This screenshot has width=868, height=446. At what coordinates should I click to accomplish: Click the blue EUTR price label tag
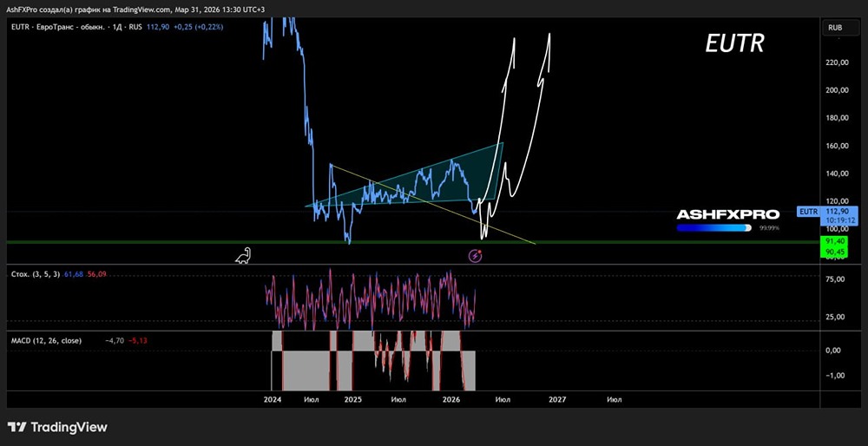[808, 211]
